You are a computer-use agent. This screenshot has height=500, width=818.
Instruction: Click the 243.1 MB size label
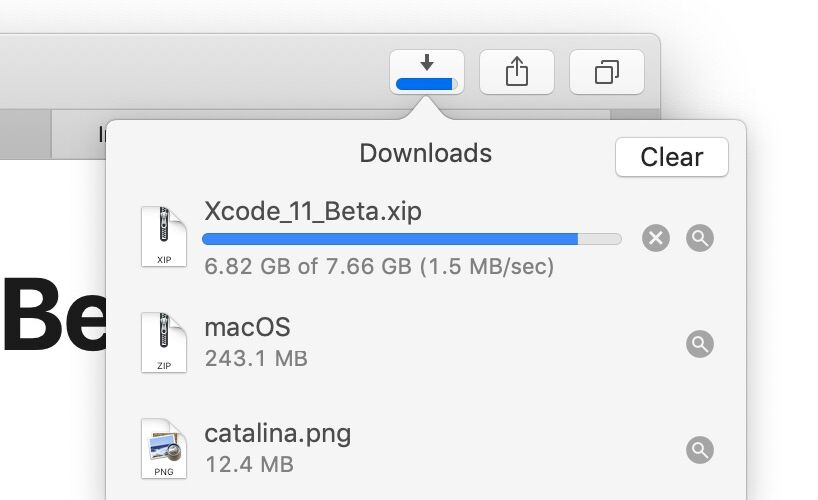point(256,359)
